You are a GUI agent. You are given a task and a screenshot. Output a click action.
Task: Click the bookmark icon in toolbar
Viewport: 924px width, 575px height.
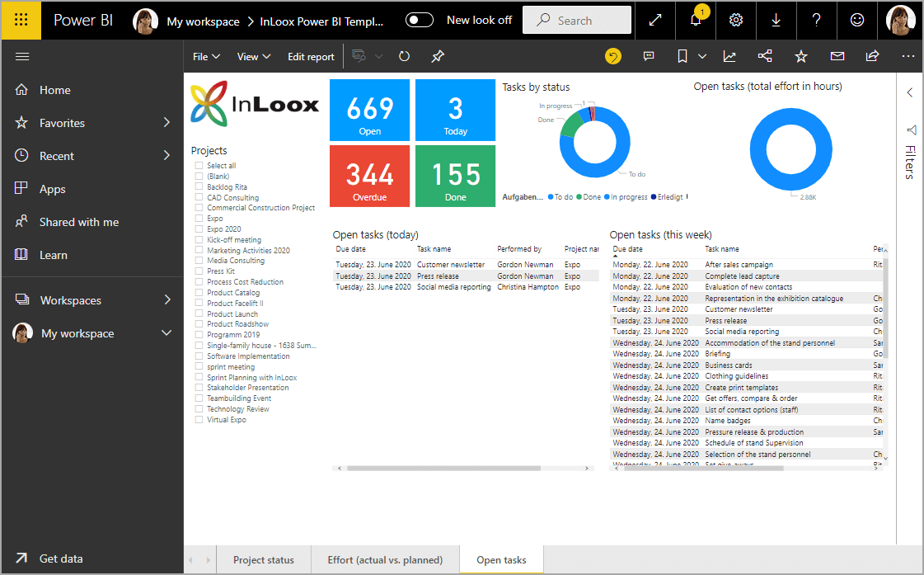click(682, 57)
